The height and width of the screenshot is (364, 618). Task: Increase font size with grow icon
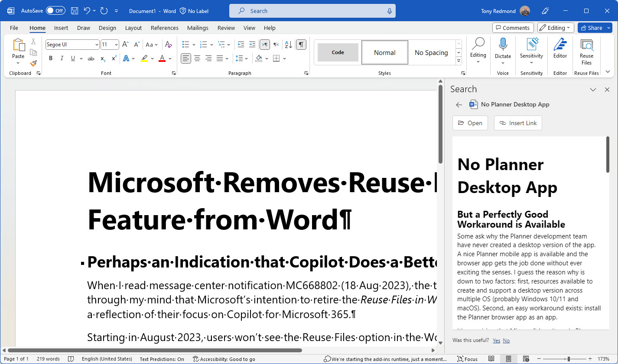click(x=125, y=44)
